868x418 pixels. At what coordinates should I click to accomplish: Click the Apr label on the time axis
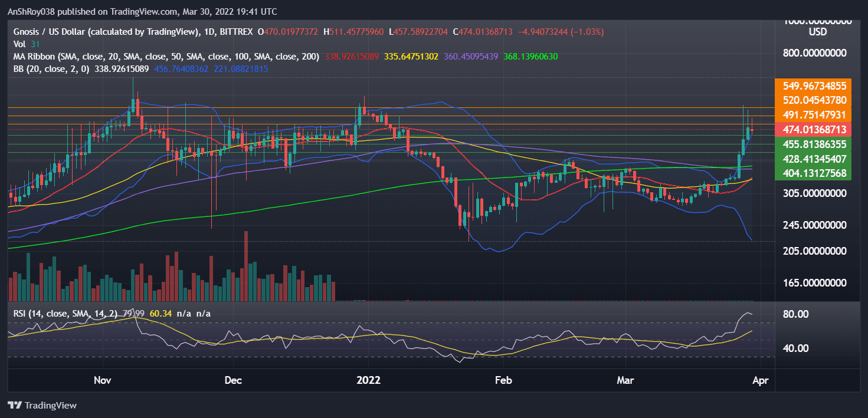(761, 380)
